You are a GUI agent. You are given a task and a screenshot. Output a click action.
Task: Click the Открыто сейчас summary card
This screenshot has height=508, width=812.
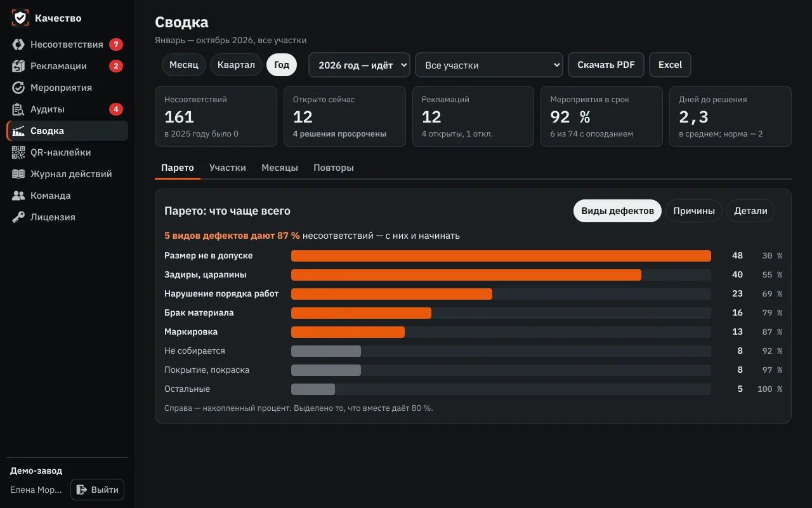point(344,117)
